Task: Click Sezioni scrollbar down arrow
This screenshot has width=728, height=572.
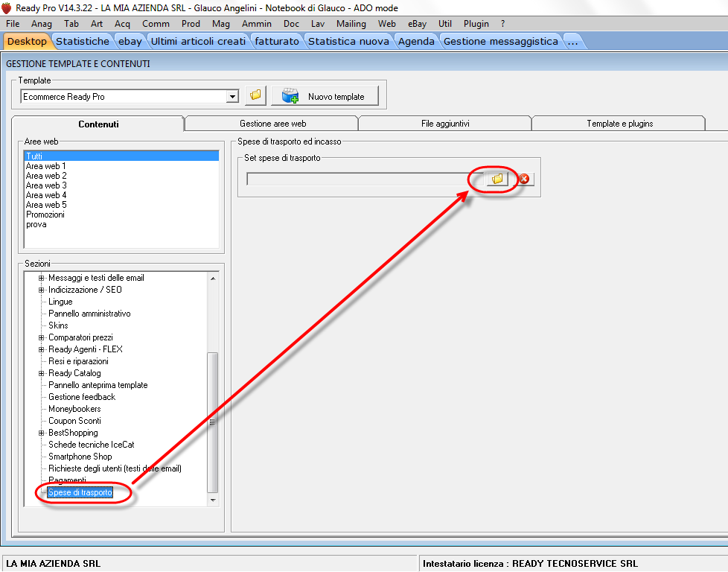Action: coord(213,500)
